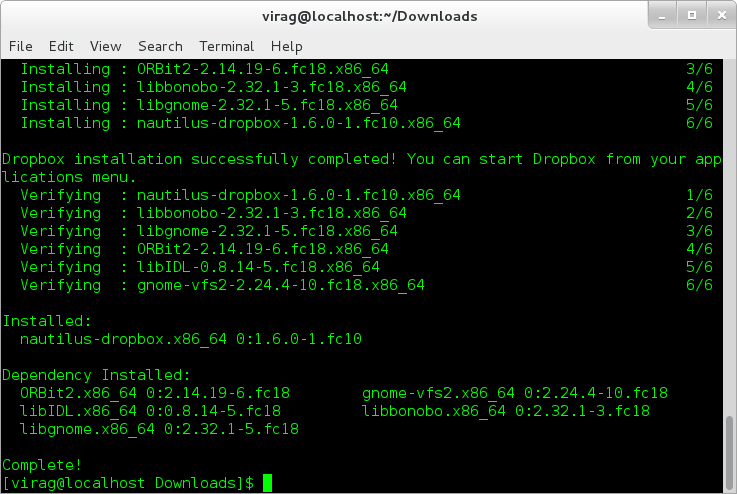Open the View menu
Image resolution: width=737 pixels, height=494 pixels.
106,46
